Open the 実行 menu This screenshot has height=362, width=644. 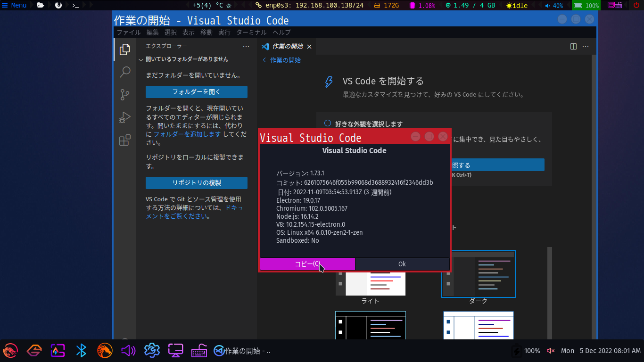224,33
